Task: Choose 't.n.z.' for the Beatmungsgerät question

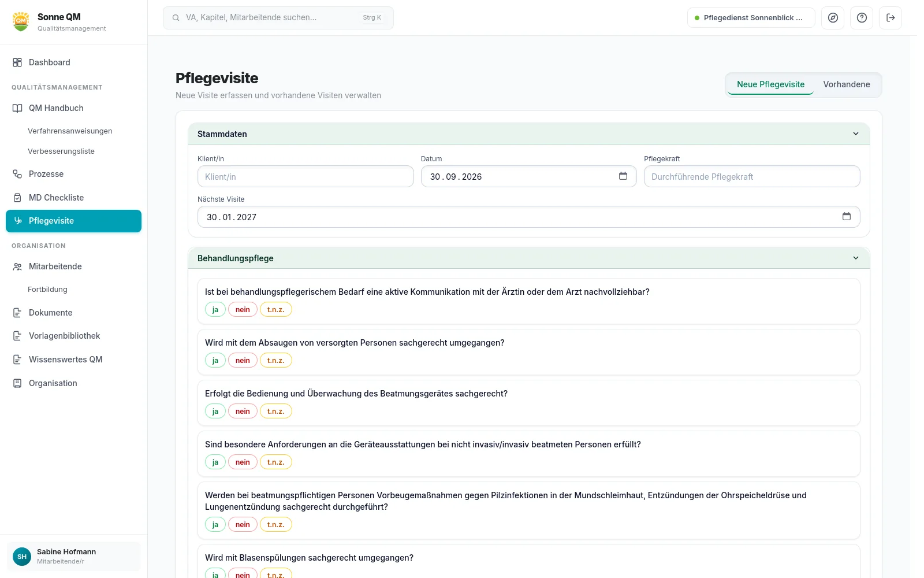Action: pyautogui.click(x=276, y=412)
